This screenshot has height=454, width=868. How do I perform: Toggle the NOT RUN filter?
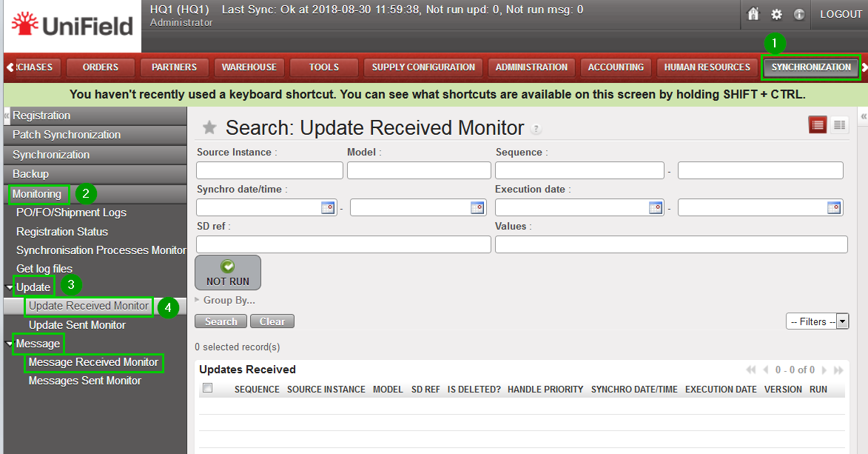(x=227, y=273)
